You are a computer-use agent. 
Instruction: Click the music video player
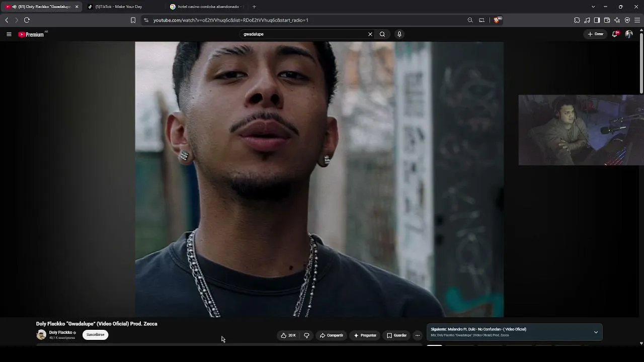click(319, 179)
